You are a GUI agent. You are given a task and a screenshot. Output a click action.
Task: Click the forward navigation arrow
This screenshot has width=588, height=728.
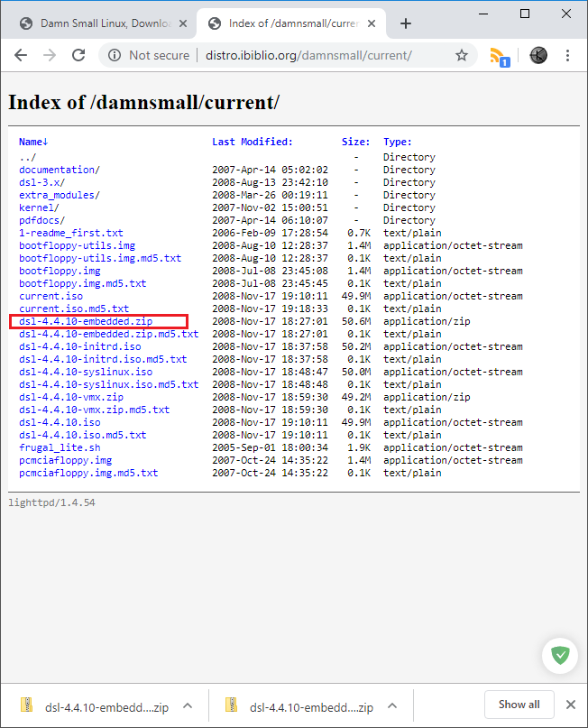[50, 55]
